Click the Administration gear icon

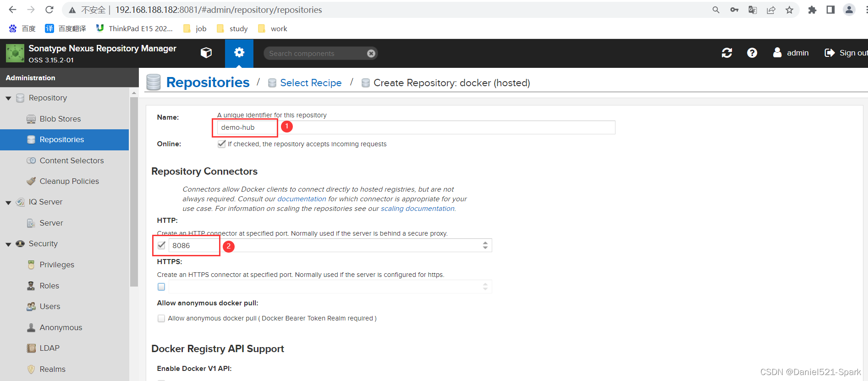coord(239,53)
